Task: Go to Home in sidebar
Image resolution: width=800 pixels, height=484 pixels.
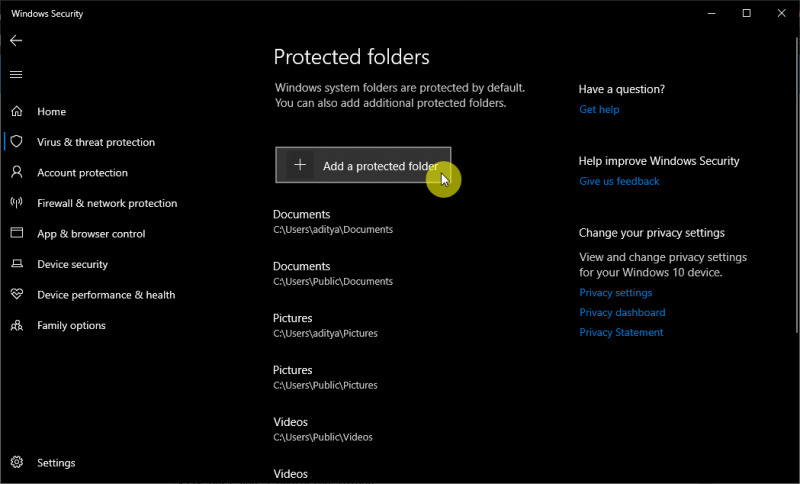Action: click(x=52, y=111)
